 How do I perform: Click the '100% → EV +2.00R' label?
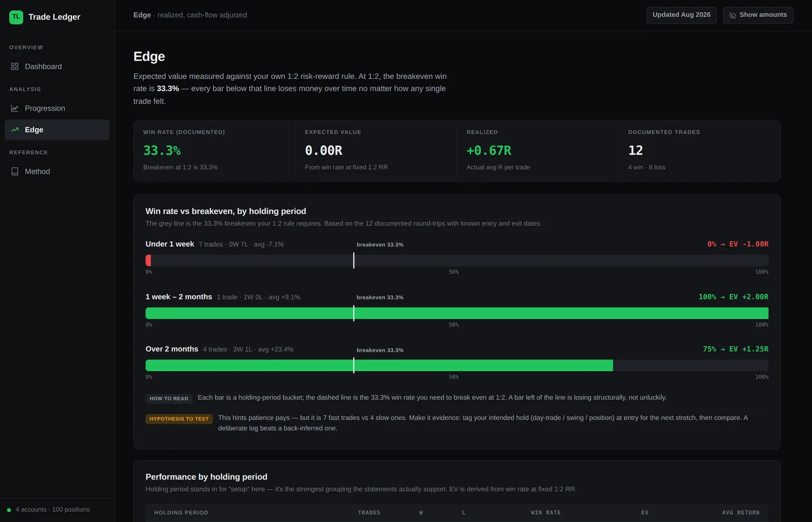pyautogui.click(x=733, y=297)
